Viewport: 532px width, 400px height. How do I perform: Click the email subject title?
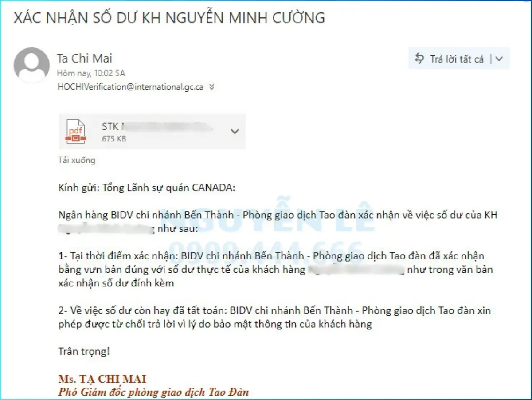(x=169, y=18)
